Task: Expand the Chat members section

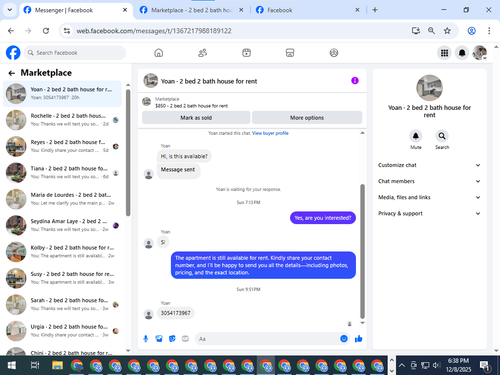Action: click(x=429, y=181)
